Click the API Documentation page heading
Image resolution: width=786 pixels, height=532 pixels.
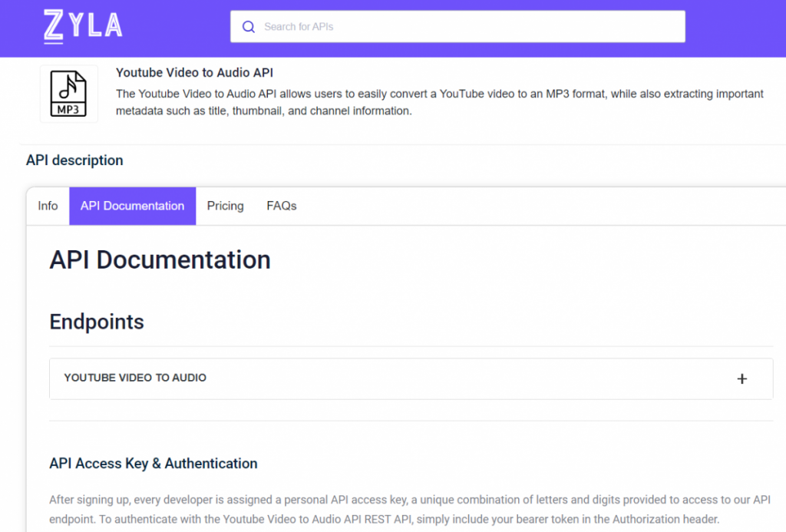pos(160,259)
